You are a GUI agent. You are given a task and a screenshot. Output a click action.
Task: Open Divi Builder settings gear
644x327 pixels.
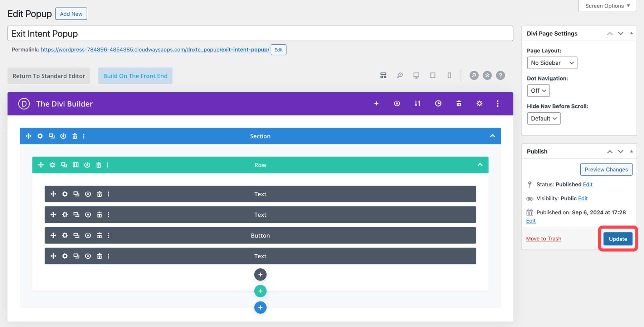tap(479, 103)
